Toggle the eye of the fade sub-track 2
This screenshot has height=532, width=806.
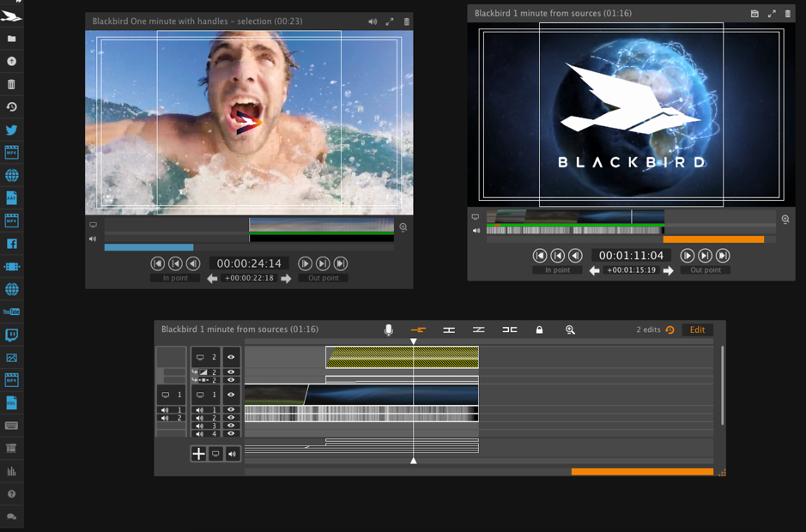(231, 372)
